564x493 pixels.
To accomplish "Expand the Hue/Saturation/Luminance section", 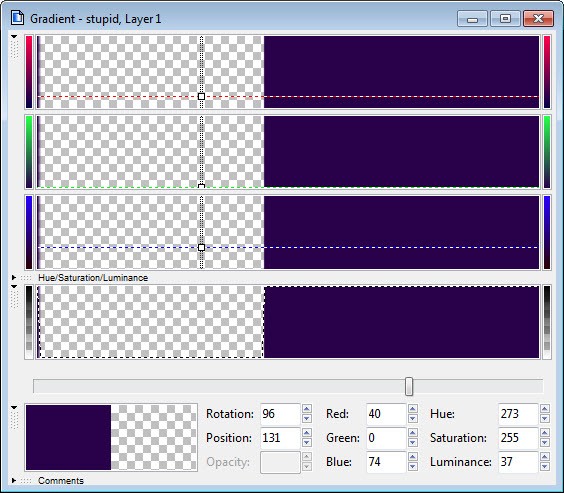I will coord(14,277).
